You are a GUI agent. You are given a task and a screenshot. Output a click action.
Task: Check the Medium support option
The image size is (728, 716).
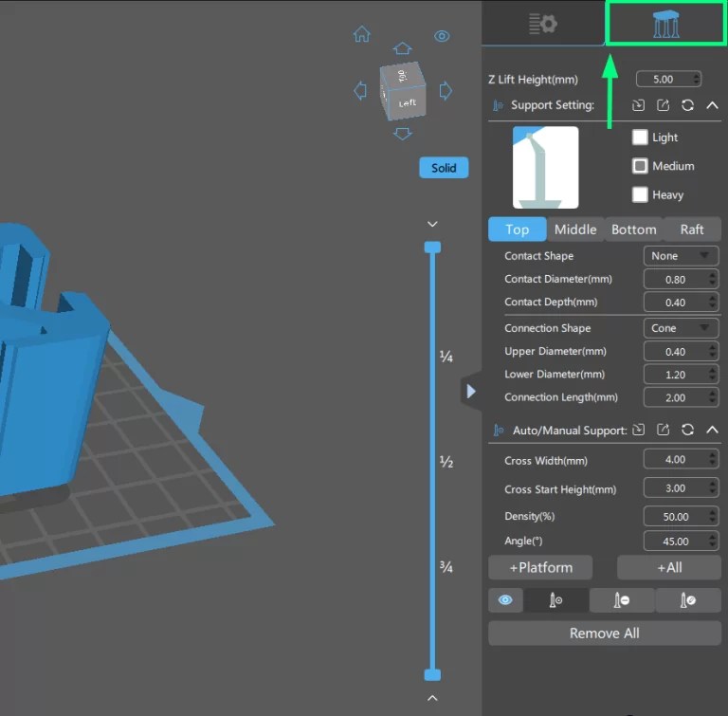click(x=640, y=166)
